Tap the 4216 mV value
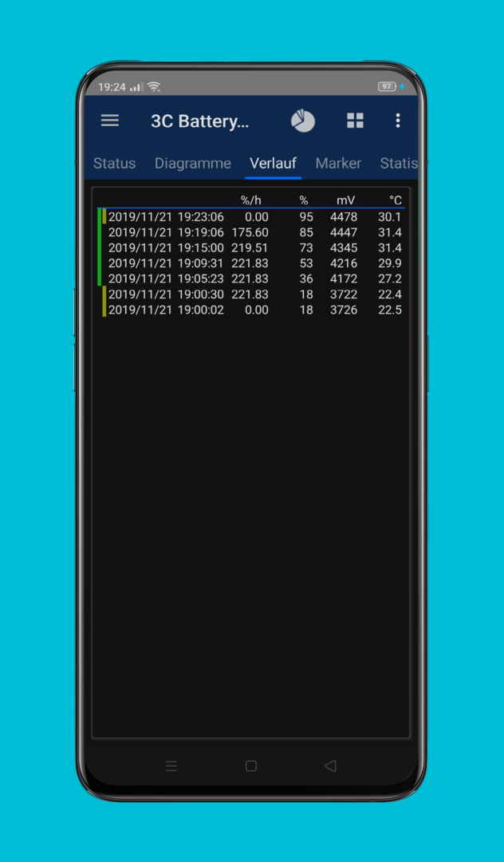The width and height of the screenshot is (504, 862). pos(344,263)
